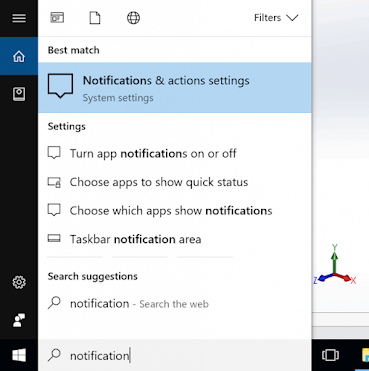This screenshot has width=369, height=371.
Task: Open Choose which apps show notifications
Action: [x=175, y=211]
